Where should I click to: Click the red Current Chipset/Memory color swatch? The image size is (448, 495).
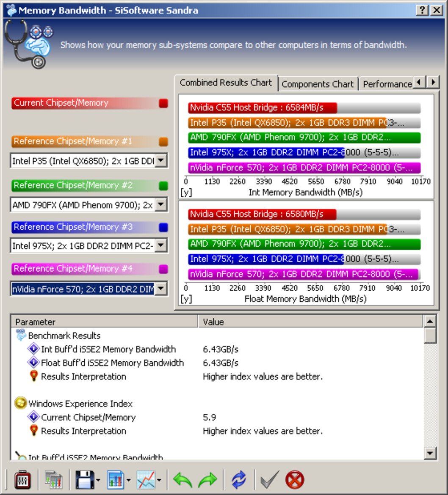pyautogui.click(x=163, y=103)
